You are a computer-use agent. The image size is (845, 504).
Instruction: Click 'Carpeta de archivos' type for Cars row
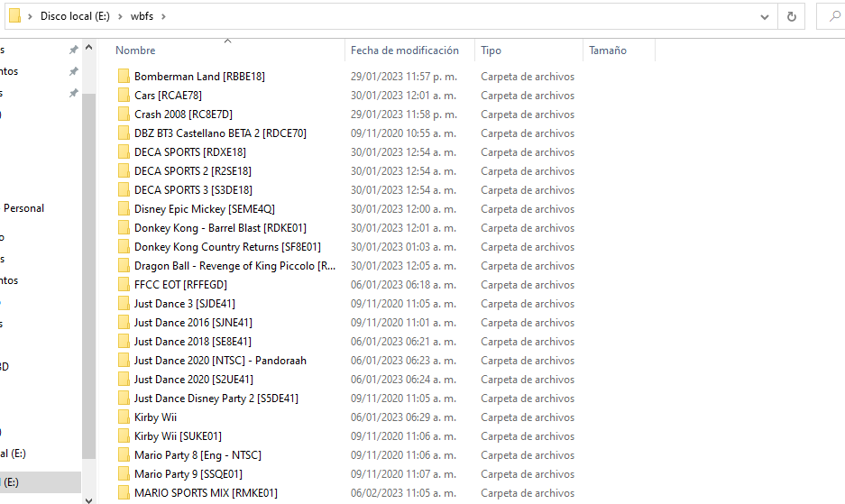[x=528, y=95]
